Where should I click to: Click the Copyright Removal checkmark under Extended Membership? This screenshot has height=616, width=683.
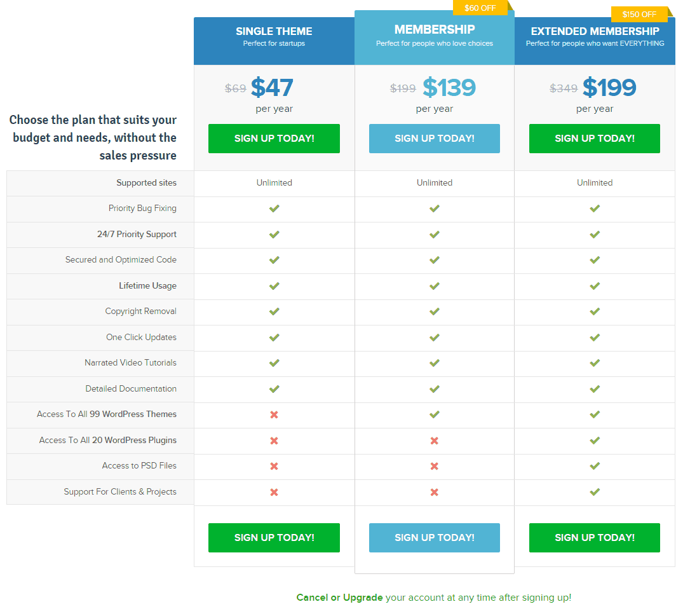595,311
